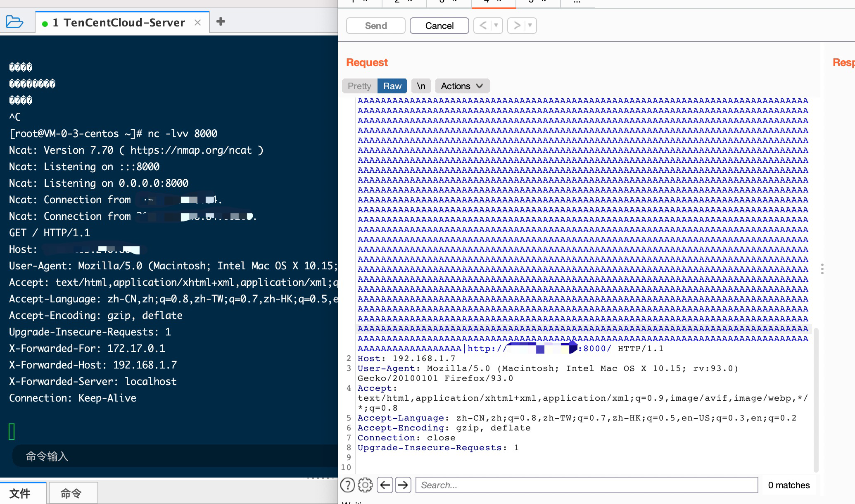Viewport: 855px width, 504px height.
Task: Go to previous search match arrow
Action: [385, 485]
